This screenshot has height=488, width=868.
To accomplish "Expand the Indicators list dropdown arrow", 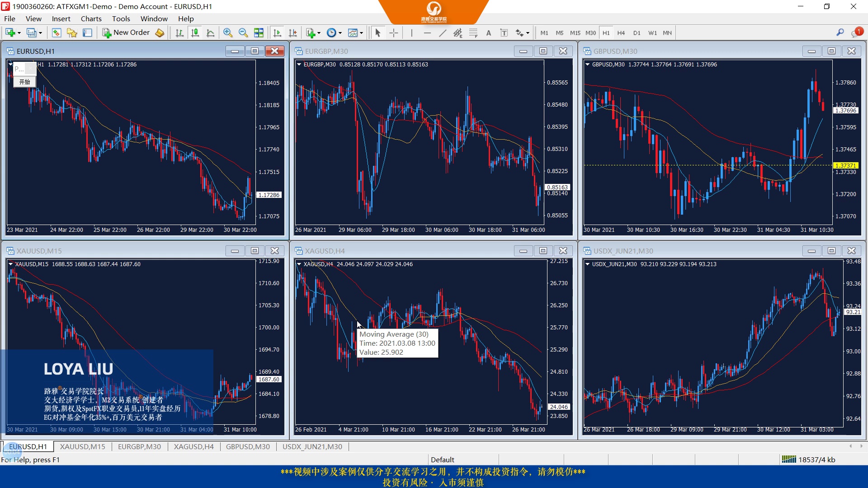I will 319,33.
